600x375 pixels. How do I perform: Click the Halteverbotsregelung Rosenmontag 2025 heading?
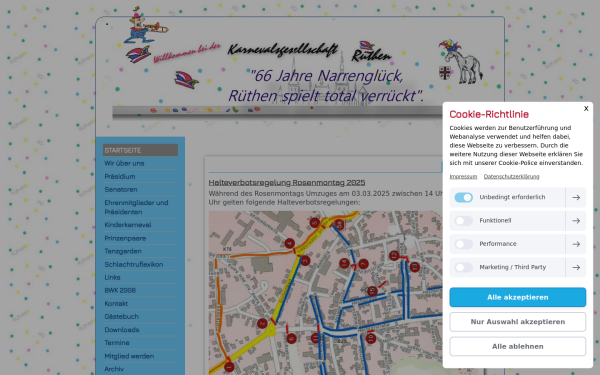(287, 183)
